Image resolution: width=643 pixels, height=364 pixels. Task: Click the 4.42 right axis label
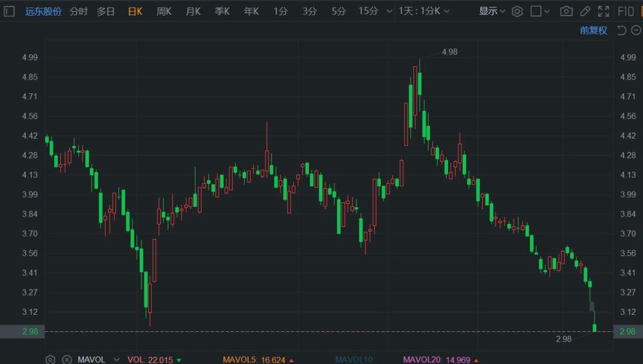(628, 136)
